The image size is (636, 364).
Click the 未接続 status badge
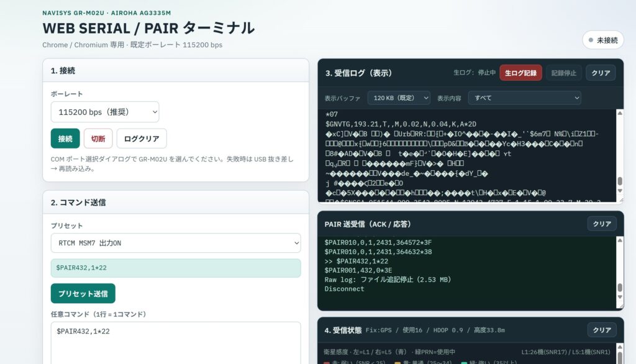click(x=602, y=40)
